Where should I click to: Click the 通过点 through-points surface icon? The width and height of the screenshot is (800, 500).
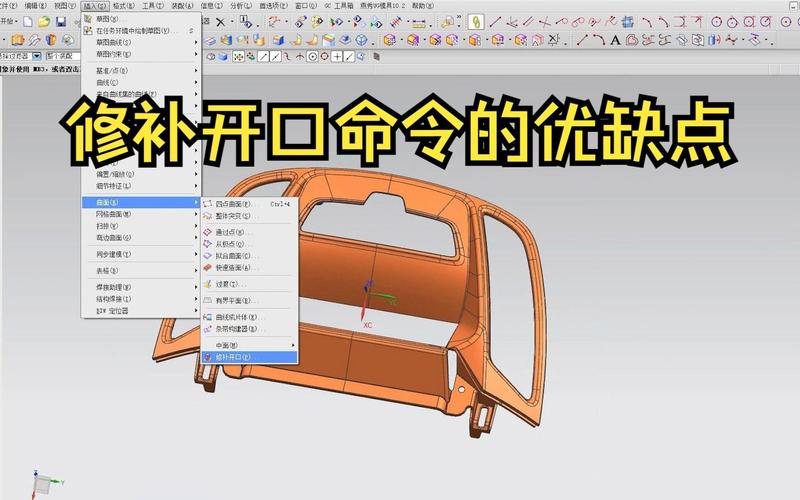pos(208,232)
